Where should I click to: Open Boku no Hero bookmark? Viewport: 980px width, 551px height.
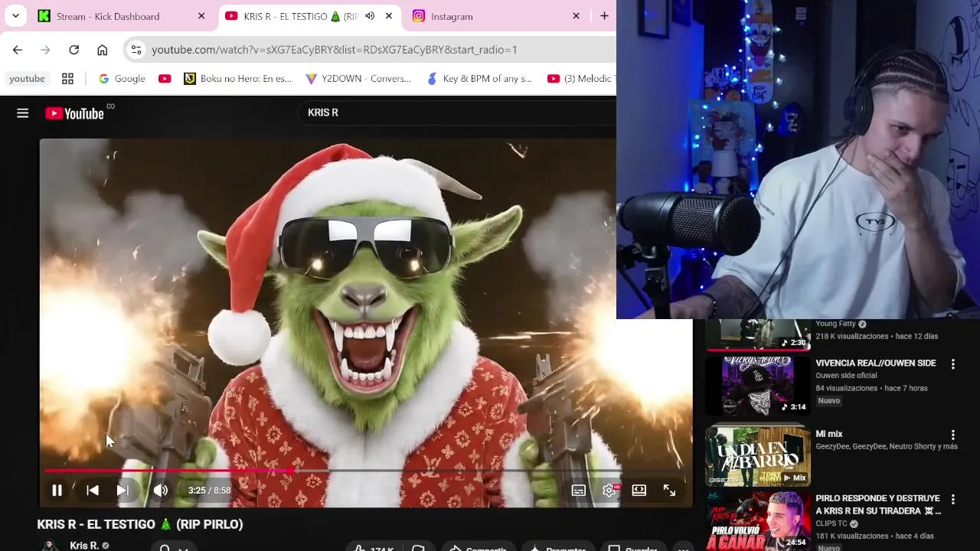[x=238, y=79]
